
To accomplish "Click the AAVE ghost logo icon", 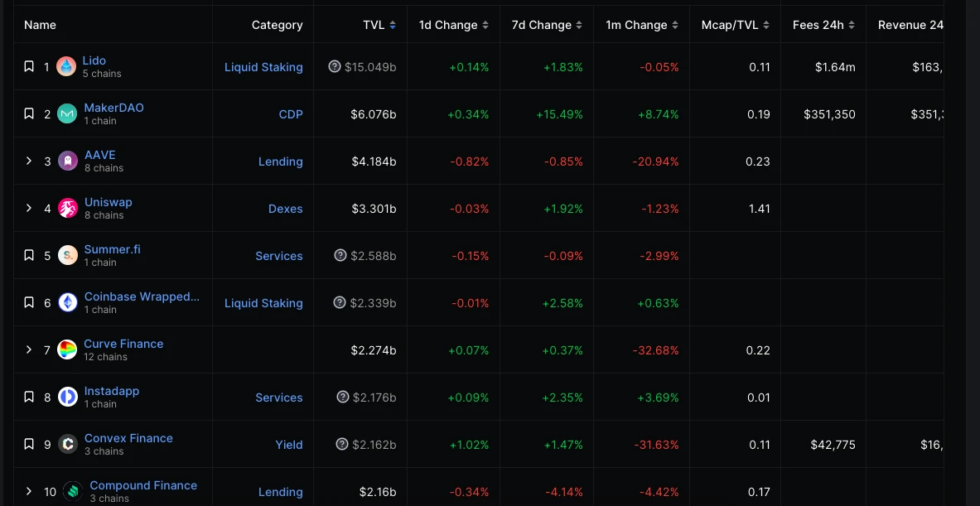I will 69,161.
